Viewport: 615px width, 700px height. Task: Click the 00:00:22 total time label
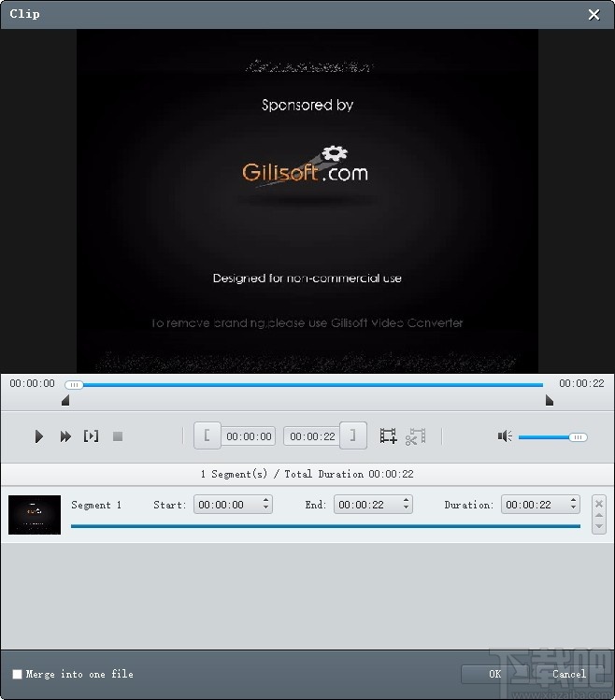(x=581, y=383)
